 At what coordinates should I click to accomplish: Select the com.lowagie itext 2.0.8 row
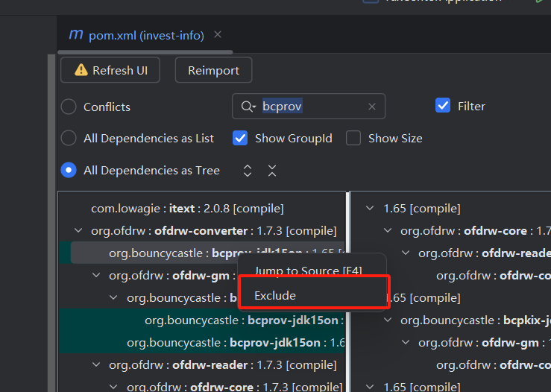pyautogui.click(x=187, y=208)
